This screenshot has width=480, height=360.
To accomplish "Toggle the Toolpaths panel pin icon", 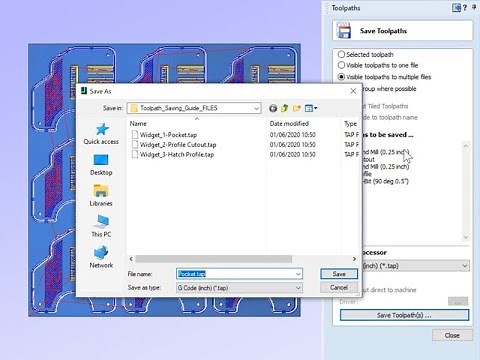I will 474,7.
